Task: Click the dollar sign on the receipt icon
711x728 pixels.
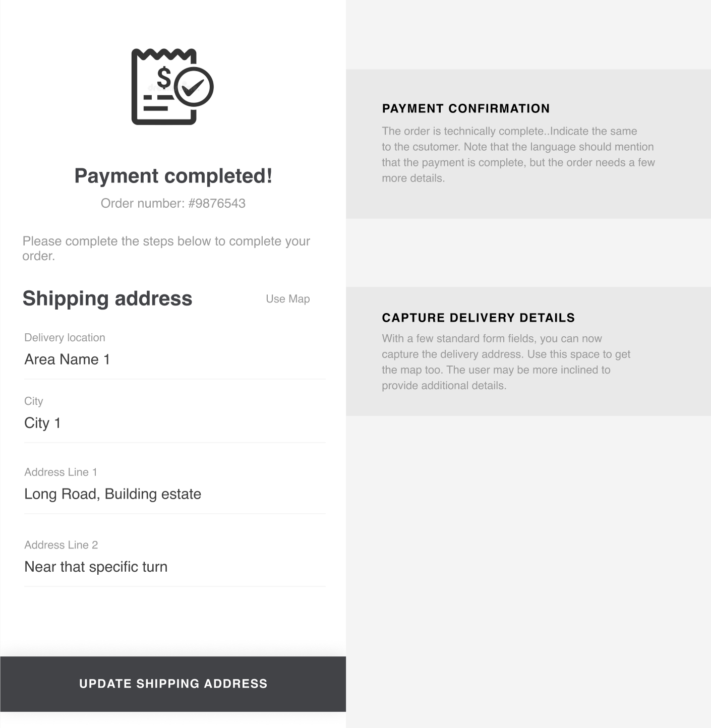Action: [164, 78]
